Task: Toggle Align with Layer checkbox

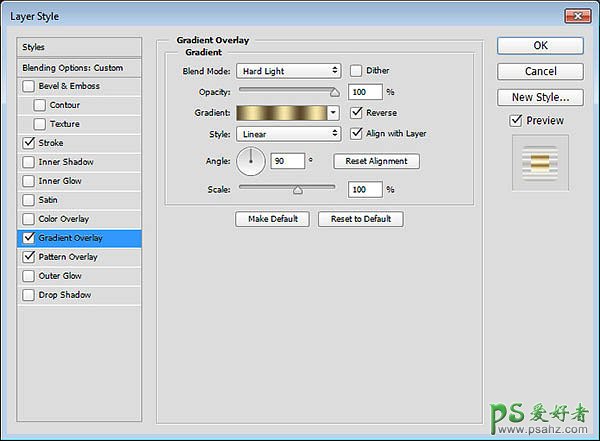Action: pos(356,134)
